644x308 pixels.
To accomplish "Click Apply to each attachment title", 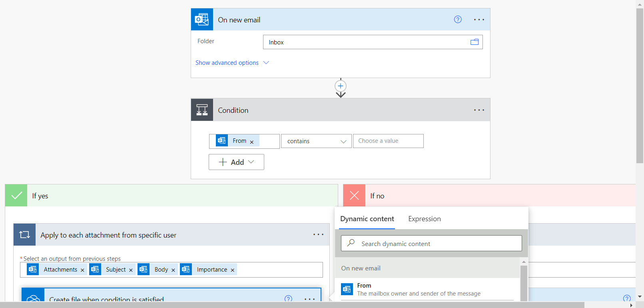I will [108, 235].
